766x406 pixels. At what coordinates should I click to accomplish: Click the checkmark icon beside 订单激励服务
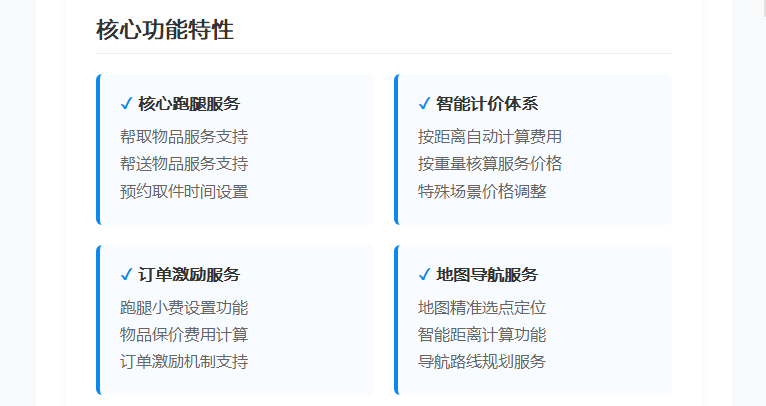[126, 275]
